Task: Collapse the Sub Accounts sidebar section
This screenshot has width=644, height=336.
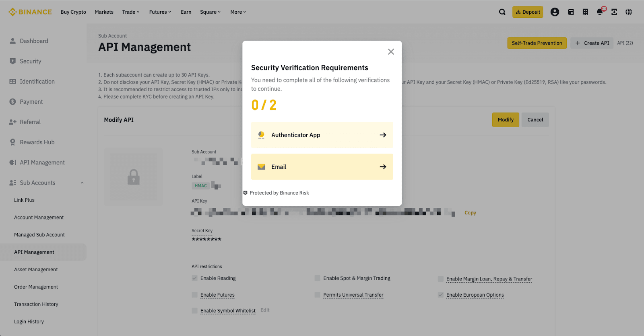Action: [x=82, y=183]
